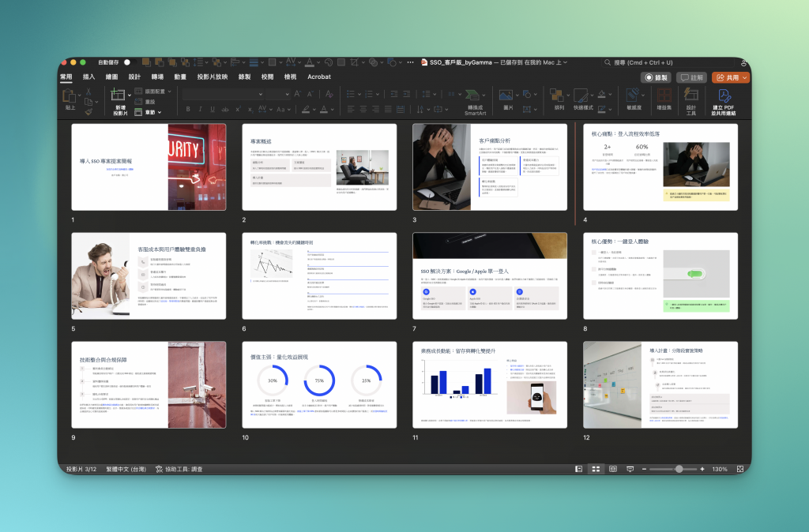The height and width of the screenshot is (532, 809).
Task: Open the 版面配置 (Layout) dropdown
Action: pyautogui.click(x=152, y=92)
